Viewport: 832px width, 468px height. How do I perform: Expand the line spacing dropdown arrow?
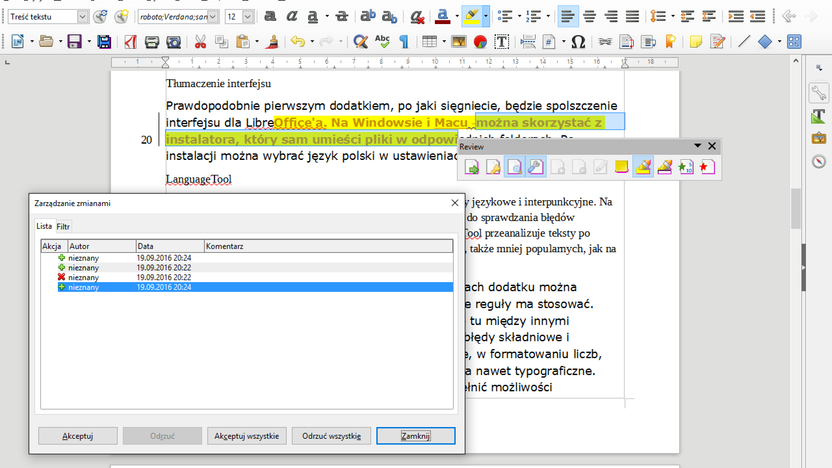tap(672, 16)
